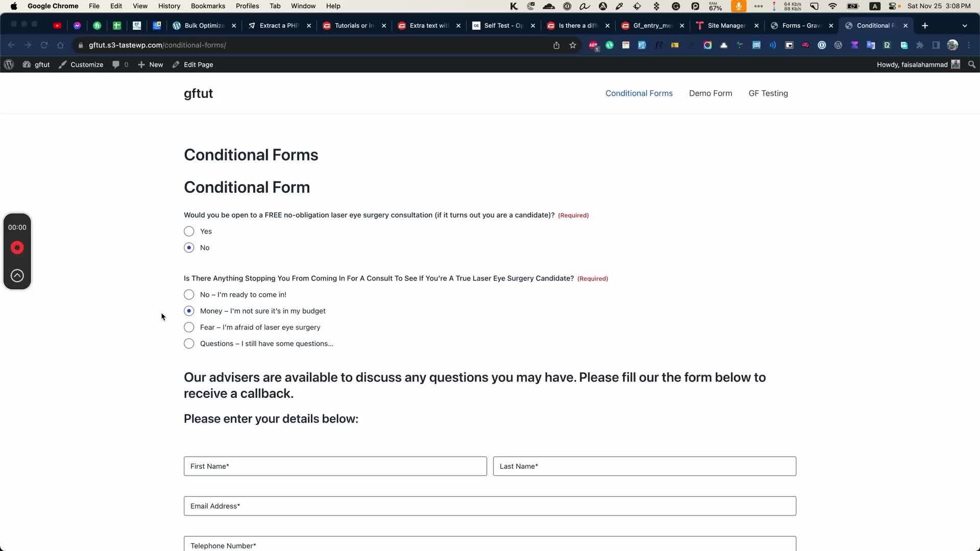Open the admin bar search magnifier
The image size is (980, 551).
972,65
